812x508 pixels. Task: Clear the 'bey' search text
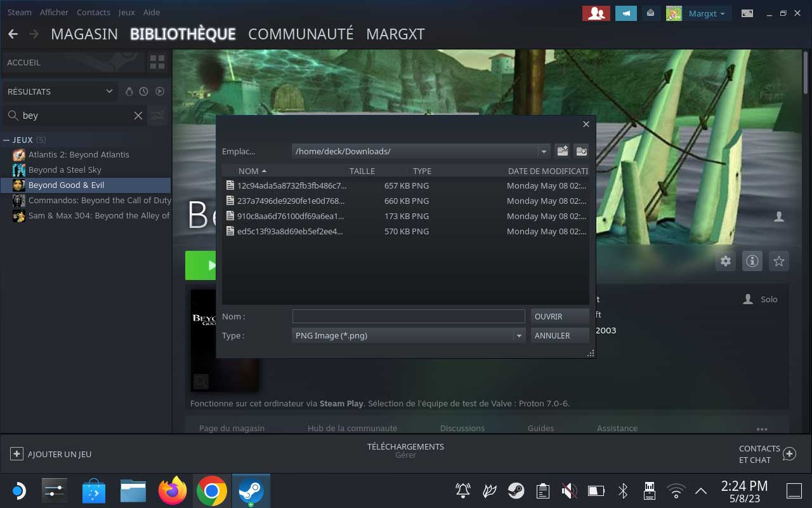[138, 116]
